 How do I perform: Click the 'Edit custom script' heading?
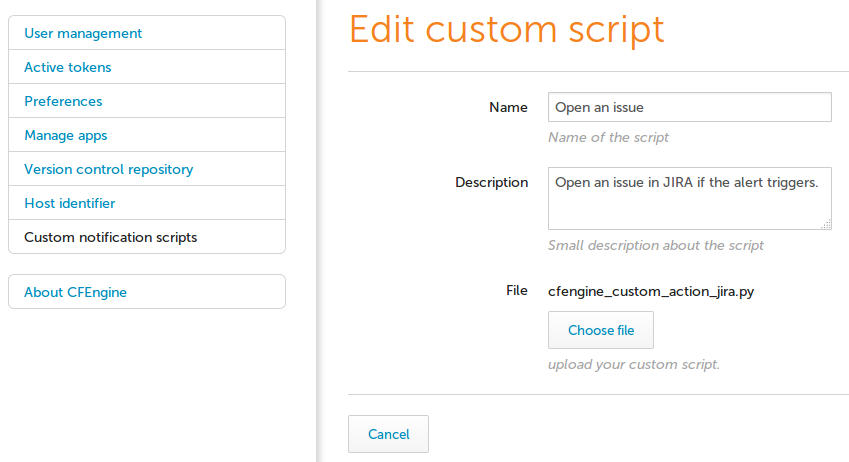506,29
